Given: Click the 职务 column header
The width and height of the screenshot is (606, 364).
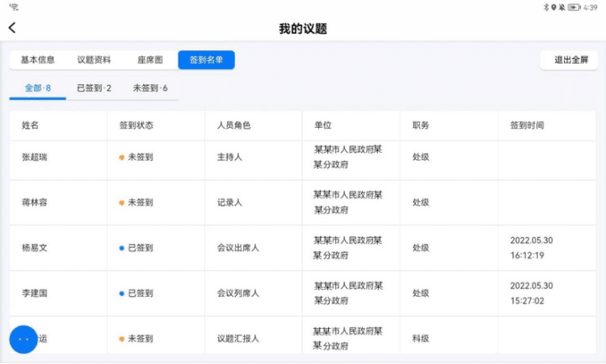Looking at the screenshot, I should pyautogui.click(x=421, y=125).
